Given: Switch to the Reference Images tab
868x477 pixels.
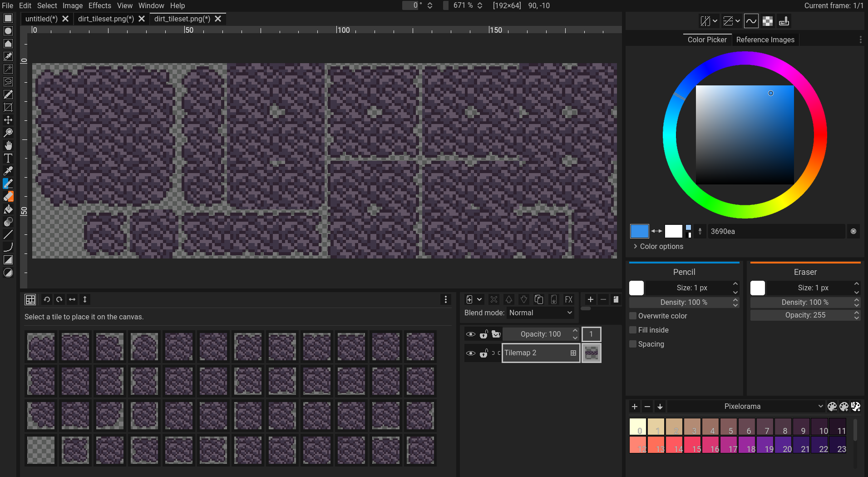Looking at the screenshot, I should pyautogui.click(x=764, y=40).
